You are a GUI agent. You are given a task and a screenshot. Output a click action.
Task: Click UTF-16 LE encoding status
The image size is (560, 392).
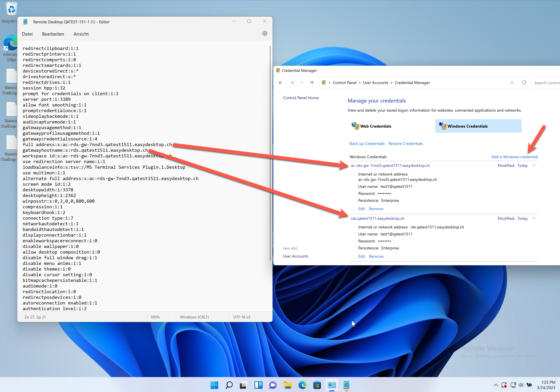pyautogui.click(x=242, y=317)
